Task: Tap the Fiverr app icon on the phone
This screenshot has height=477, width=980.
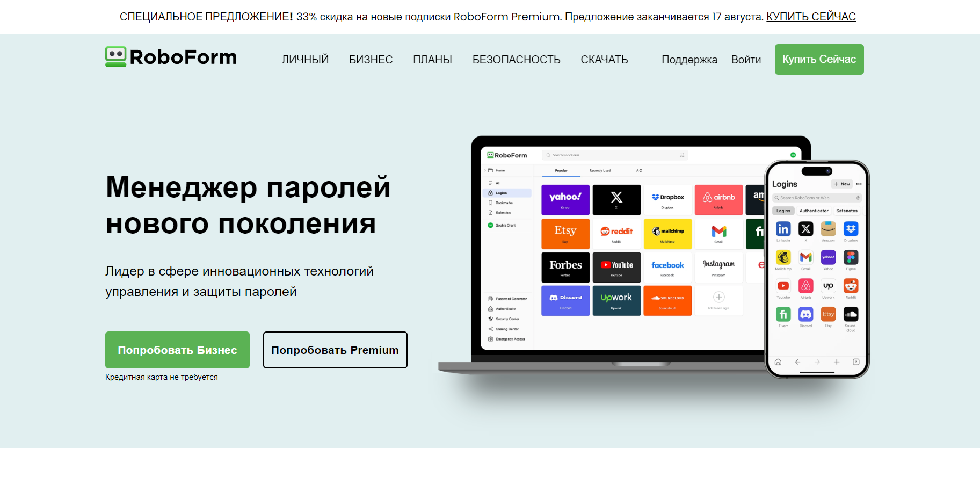Action: tap(783, 314)
